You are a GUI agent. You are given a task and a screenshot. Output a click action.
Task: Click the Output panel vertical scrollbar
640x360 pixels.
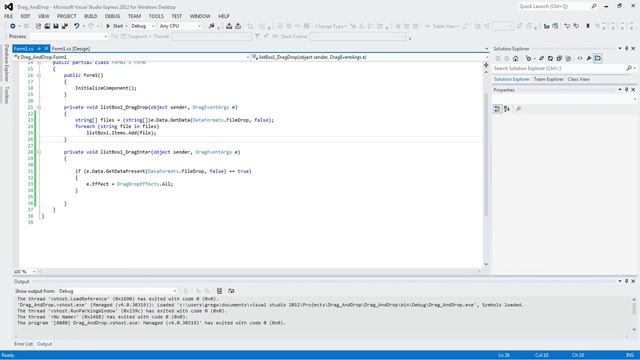[634, 314]
